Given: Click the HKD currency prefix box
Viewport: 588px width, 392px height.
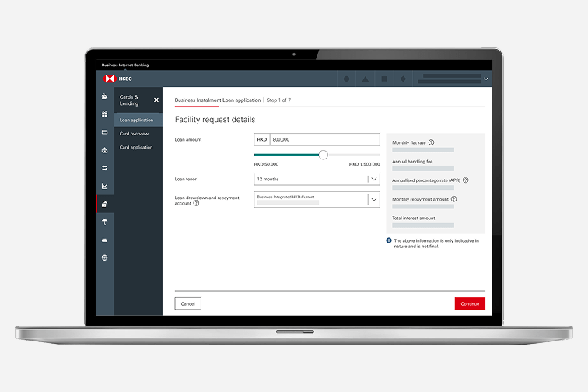Looking at the screenshot, I should (262, 139).
